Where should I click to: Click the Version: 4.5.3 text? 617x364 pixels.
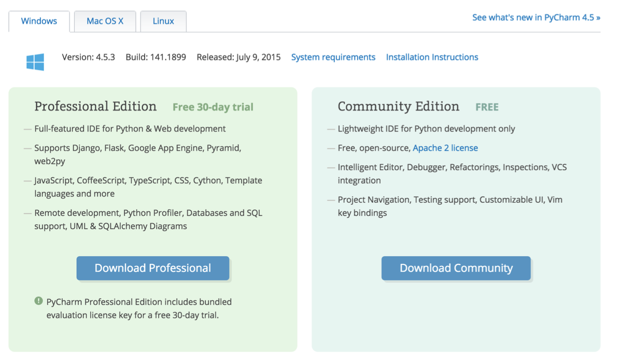(88, 57)
